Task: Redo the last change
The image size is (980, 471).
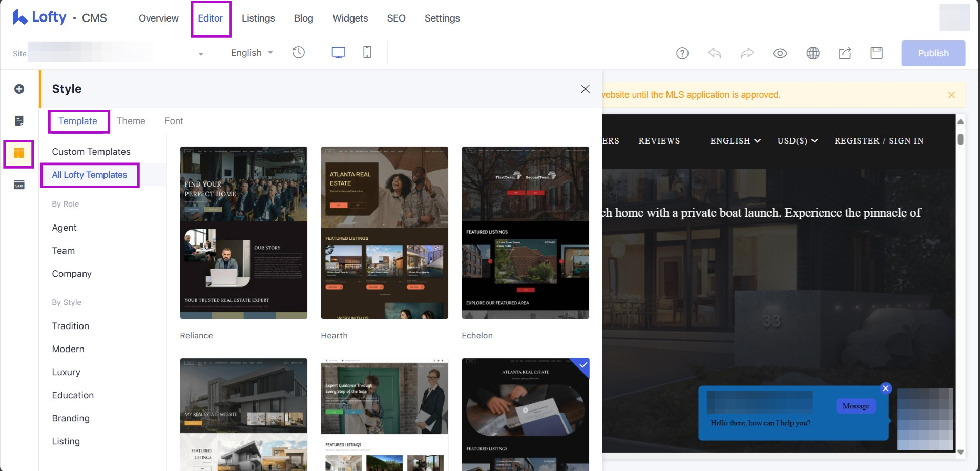Action: pos(747,53)
